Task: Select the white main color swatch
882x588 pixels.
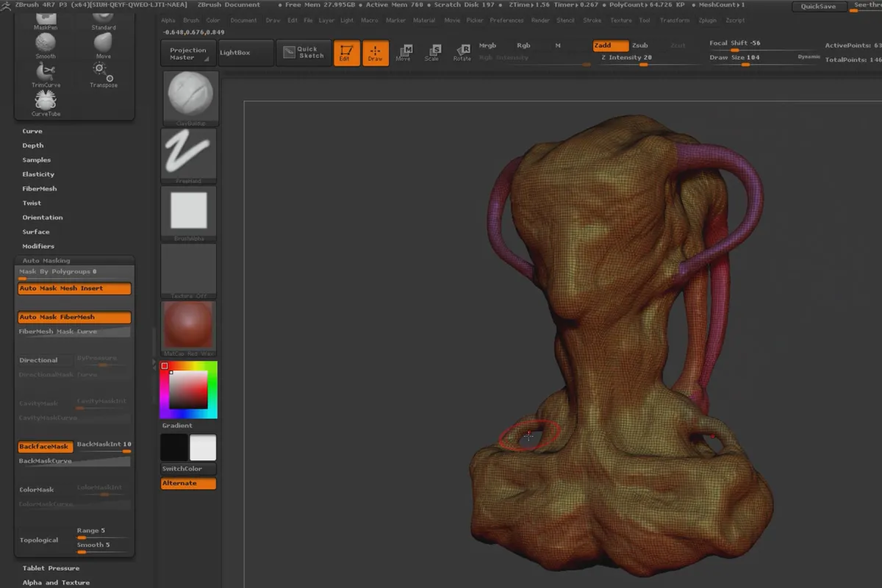Action: click(x=204, y=448)
